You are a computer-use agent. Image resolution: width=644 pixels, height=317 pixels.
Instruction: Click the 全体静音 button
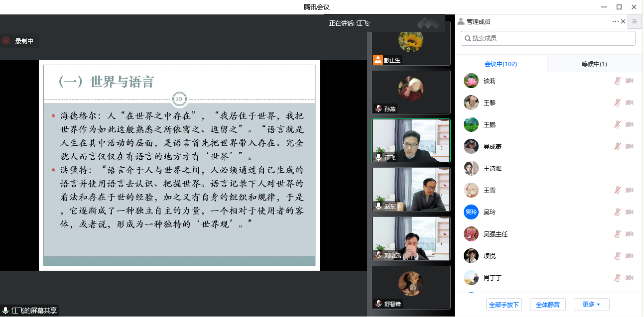pos(547,305)
